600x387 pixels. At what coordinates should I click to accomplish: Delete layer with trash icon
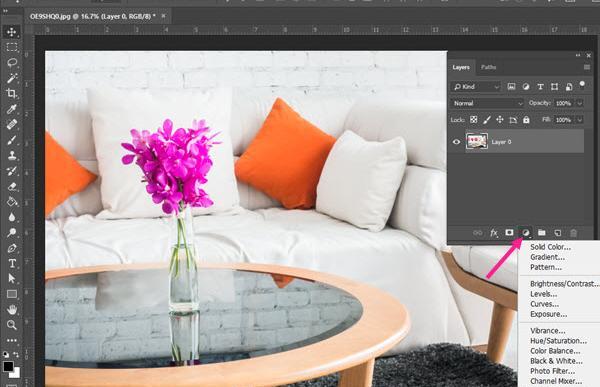(x=573, y=233)
